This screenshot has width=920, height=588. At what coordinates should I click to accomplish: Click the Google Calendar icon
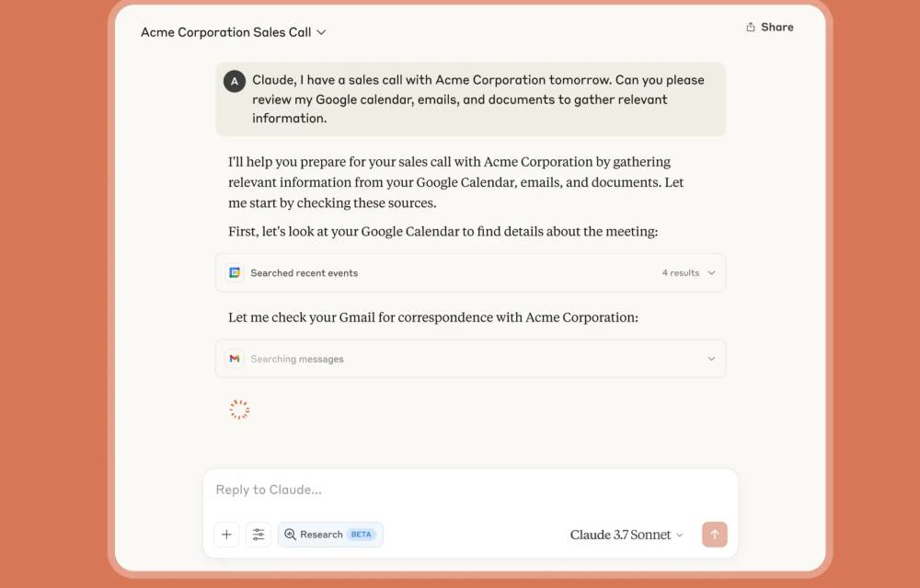[x=235, y=273]
